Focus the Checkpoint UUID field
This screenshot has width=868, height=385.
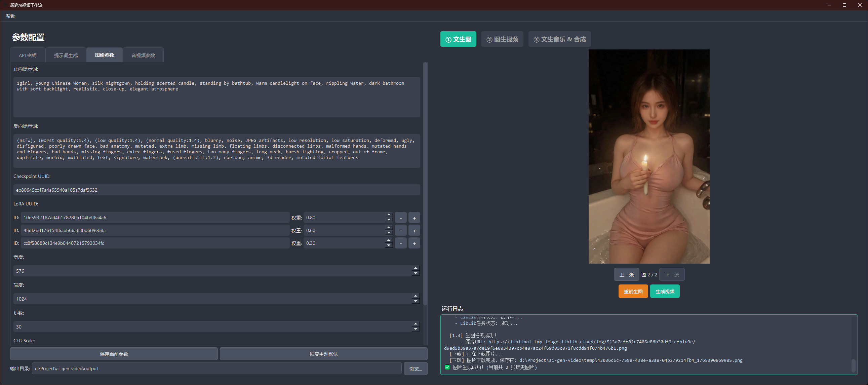click(x=216, y=190)
